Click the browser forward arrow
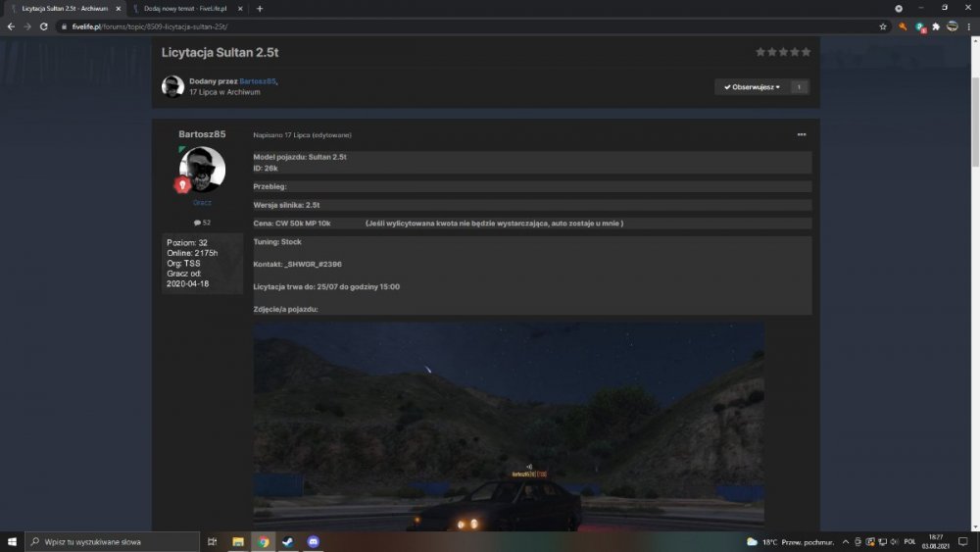 [x=27, y=26]
